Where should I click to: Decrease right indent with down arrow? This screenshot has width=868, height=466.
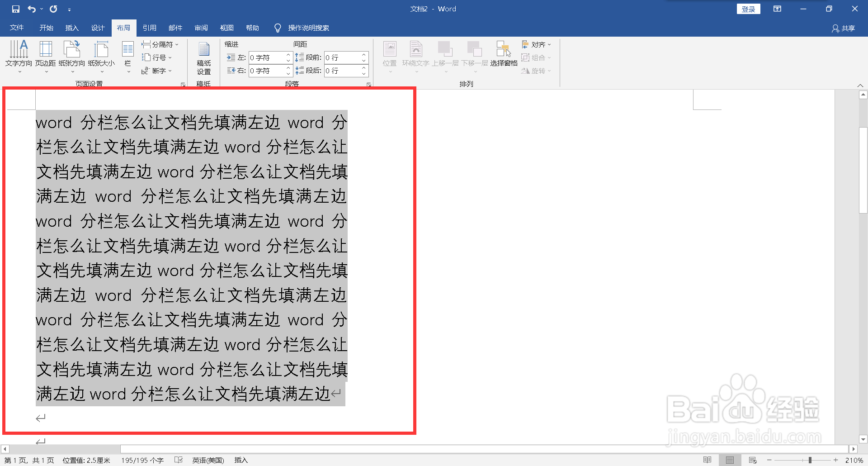(x=288, y=74)
